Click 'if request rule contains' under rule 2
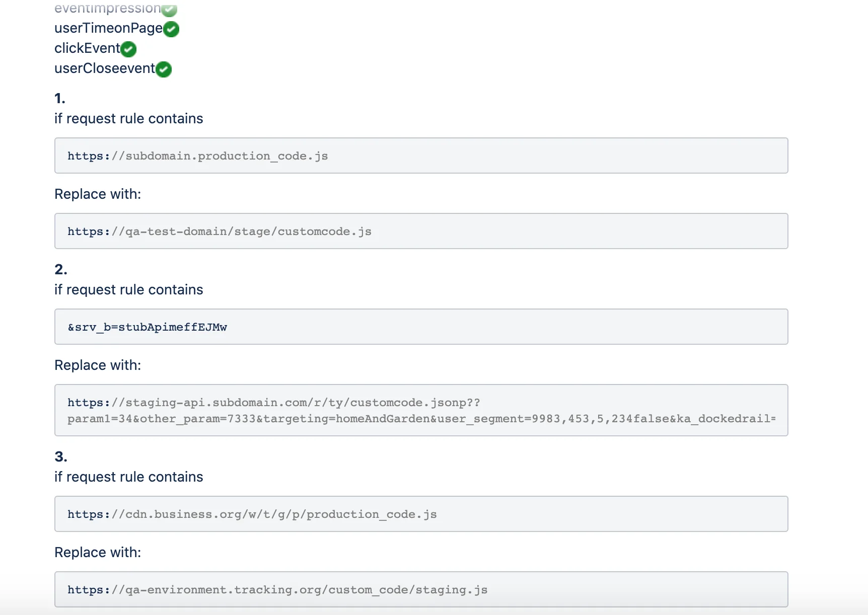 128,290
